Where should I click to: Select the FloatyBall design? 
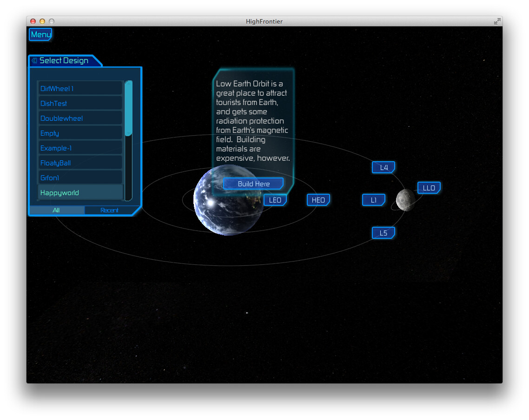click(x=79, y=163)
